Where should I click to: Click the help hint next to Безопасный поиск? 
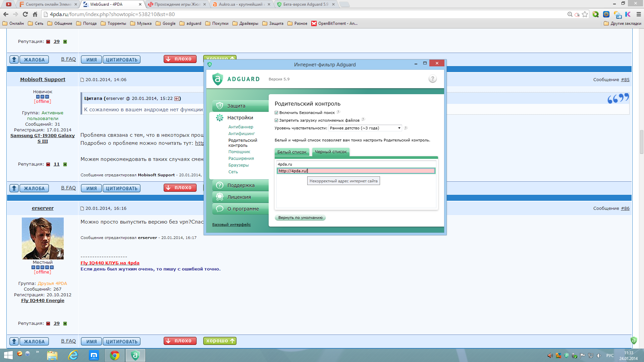click(338, 112)
